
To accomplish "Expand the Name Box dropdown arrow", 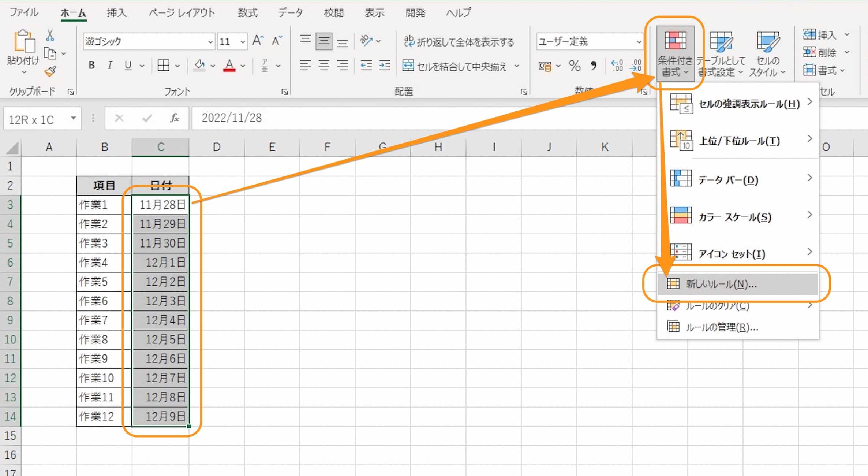I will coord(74,118).
